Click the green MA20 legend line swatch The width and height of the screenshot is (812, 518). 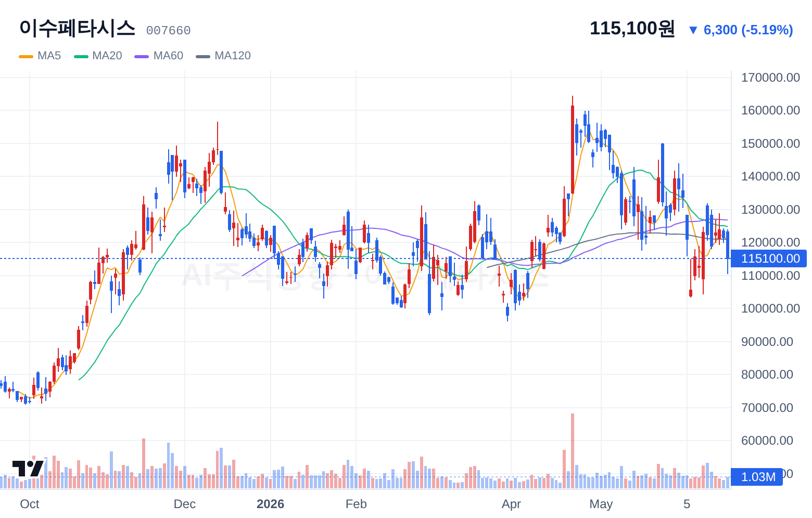[81, 56]
